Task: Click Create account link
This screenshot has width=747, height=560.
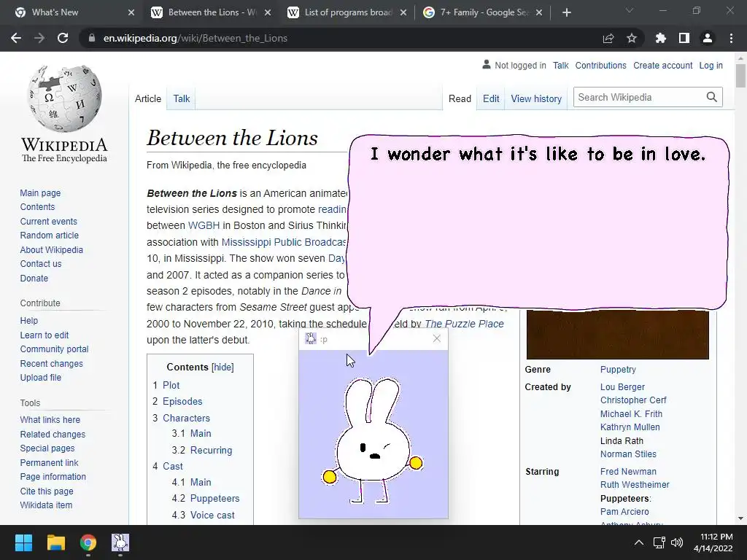Action: 662,65
